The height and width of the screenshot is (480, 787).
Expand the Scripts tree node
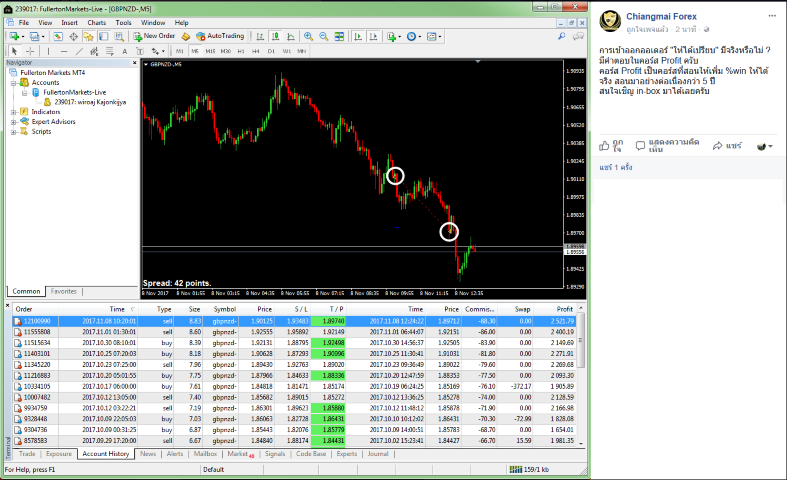14,132
